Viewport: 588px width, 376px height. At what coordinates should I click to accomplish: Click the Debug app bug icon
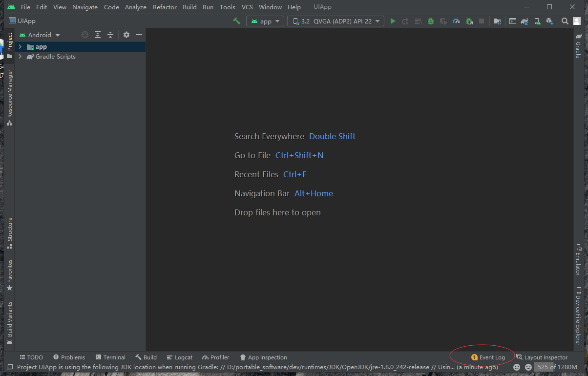click(430, 21)
